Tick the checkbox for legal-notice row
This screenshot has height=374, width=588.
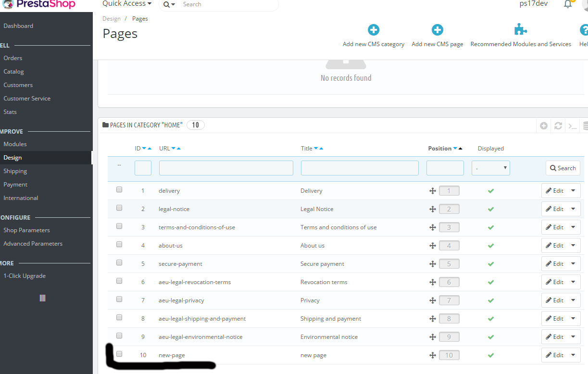pyautogui.click(x=119, y=208)
